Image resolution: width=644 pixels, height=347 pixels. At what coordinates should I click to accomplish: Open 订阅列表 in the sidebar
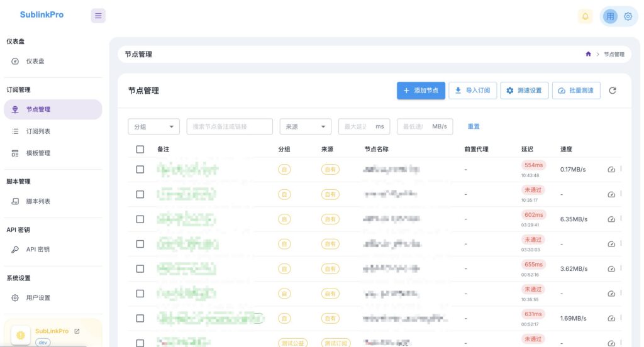tap(53, 131)
